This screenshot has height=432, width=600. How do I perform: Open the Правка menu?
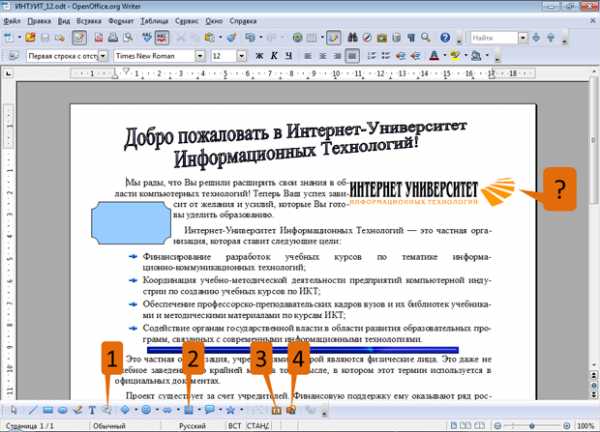pos(39,21)
